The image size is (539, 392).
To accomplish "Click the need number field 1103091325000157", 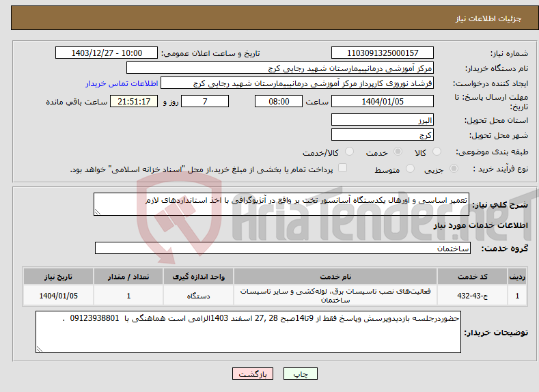I will (x=383, y=53).
